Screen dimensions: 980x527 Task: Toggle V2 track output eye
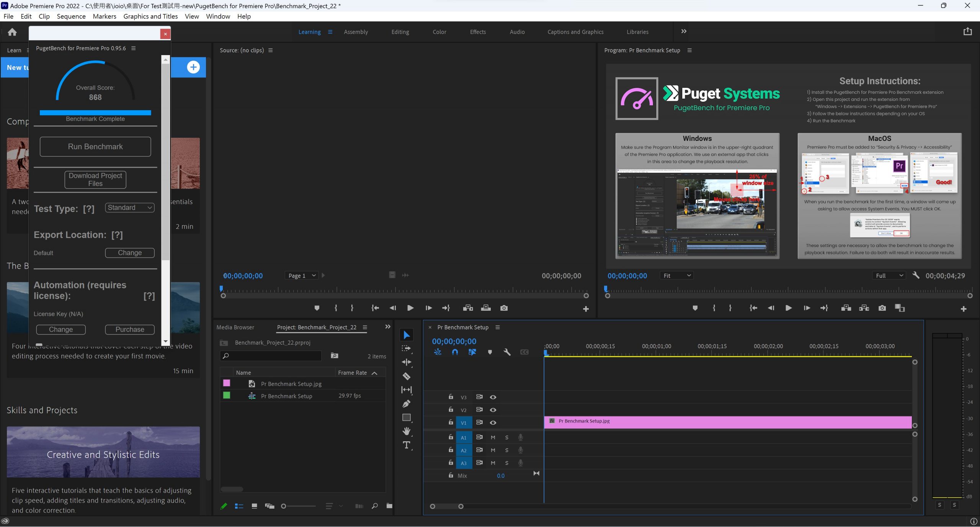tap(493, 410)
